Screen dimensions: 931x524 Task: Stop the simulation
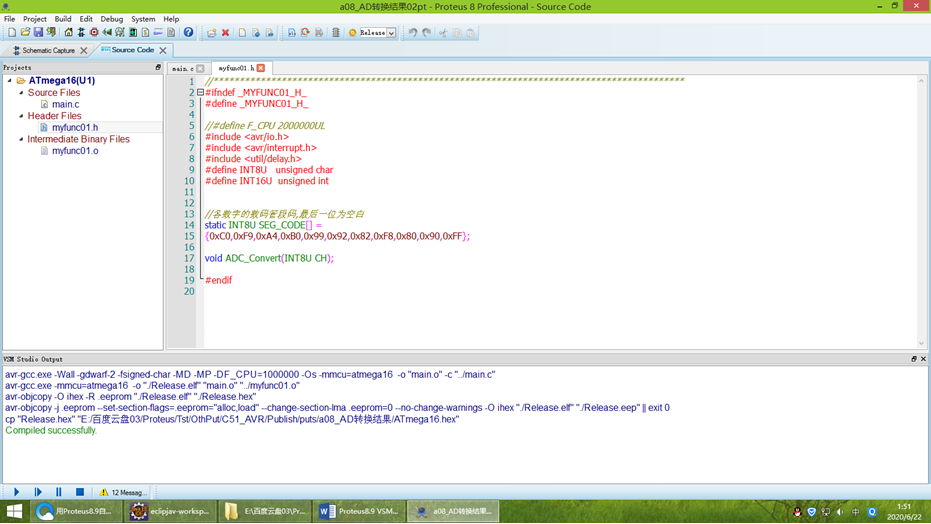click(x=80, y=492)
